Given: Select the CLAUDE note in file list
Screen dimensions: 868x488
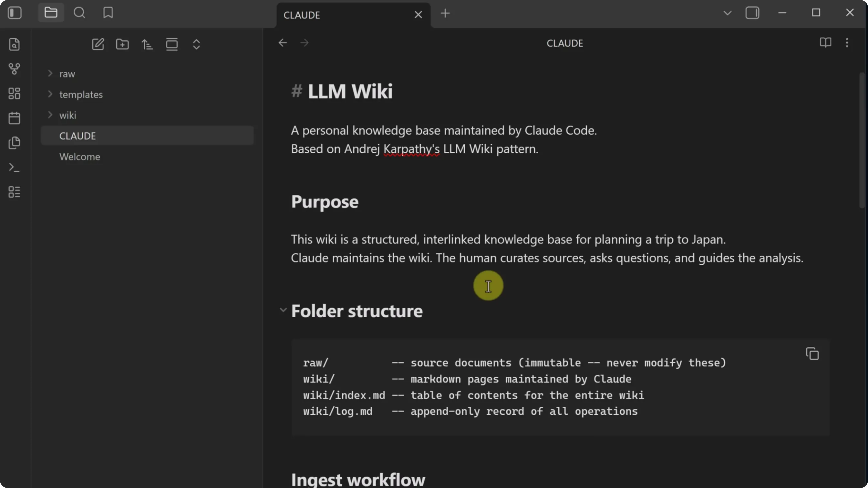Looking at the screenshot, I should coord(147,136).
